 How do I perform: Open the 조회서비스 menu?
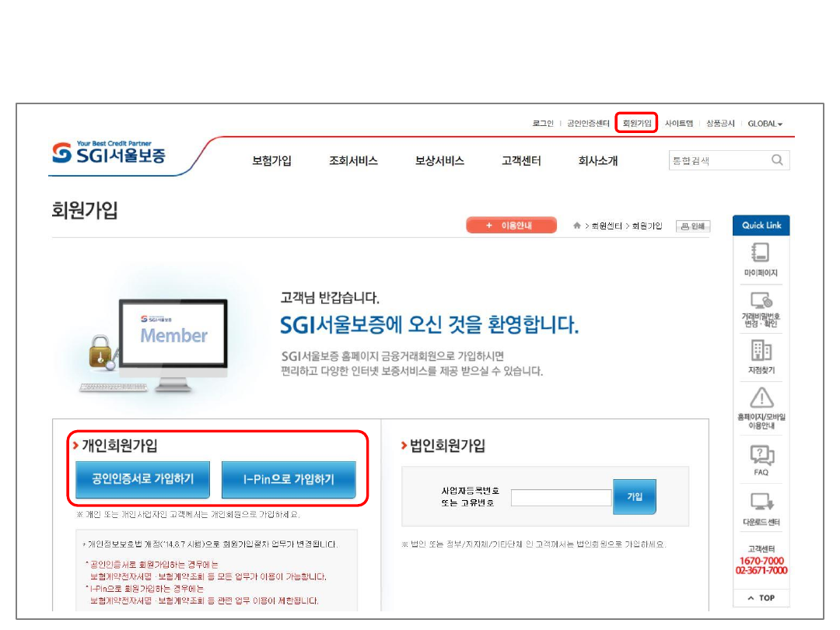(x=353, y=161)
